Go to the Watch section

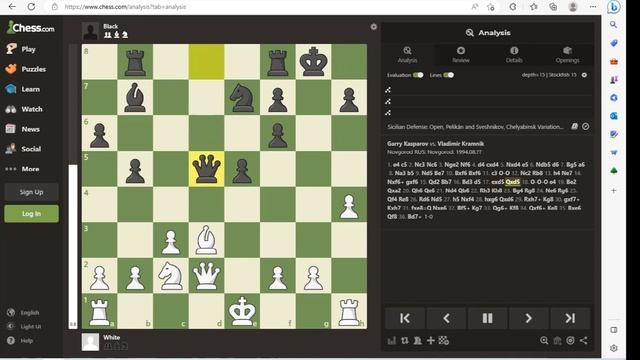pos(24,109)
